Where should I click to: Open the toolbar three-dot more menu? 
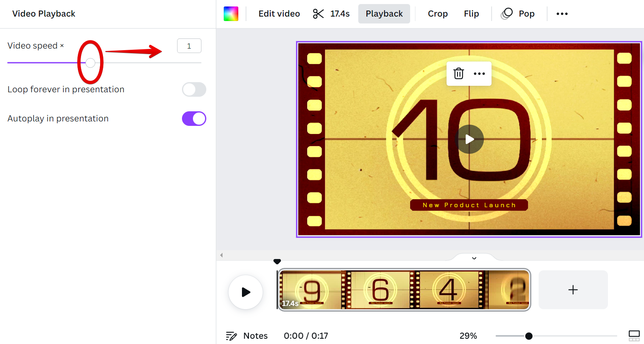562,14
